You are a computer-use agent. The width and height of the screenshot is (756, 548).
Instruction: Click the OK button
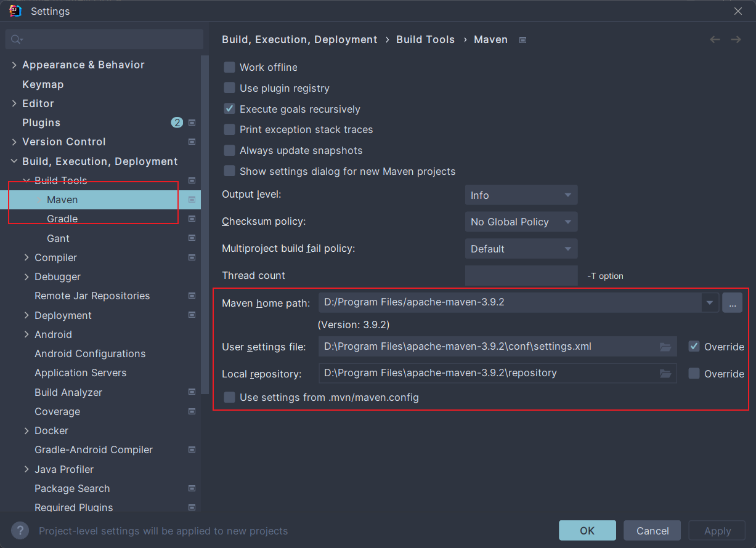click(x=587, y=531)
